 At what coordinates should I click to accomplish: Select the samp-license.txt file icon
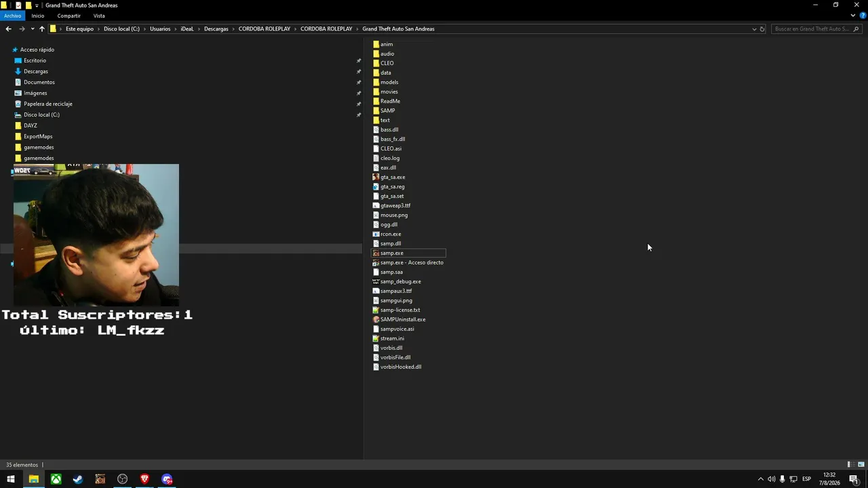(x=376, y=310)
